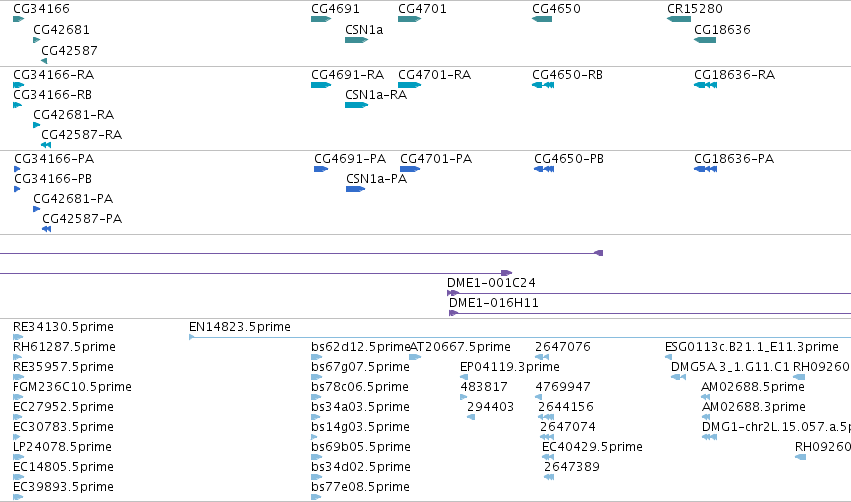Click the CR15280 gene arrow glyph
This screenshot has height=502, width=851.
tap(679, 19)
